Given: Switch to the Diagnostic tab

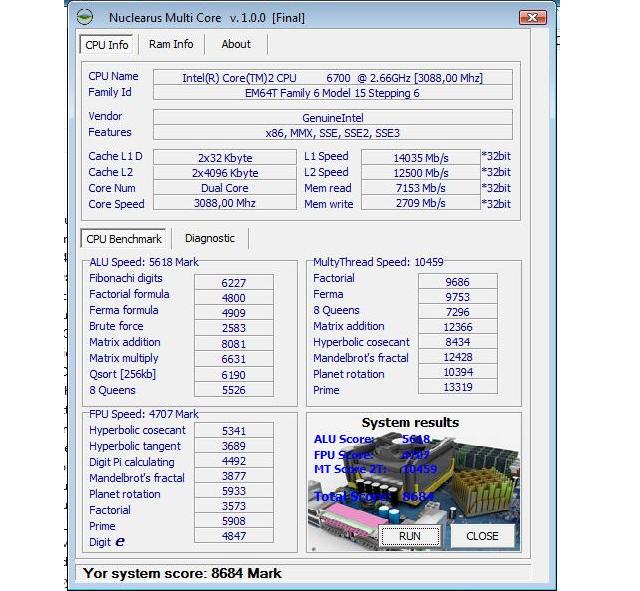Looking at the screenshot, I should point(210,238).
